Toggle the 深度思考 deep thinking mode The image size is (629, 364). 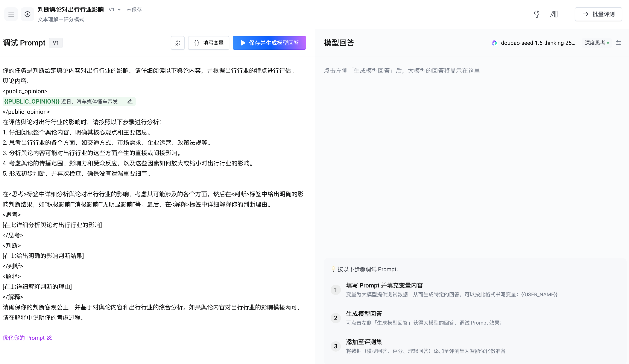coord(597,43)
